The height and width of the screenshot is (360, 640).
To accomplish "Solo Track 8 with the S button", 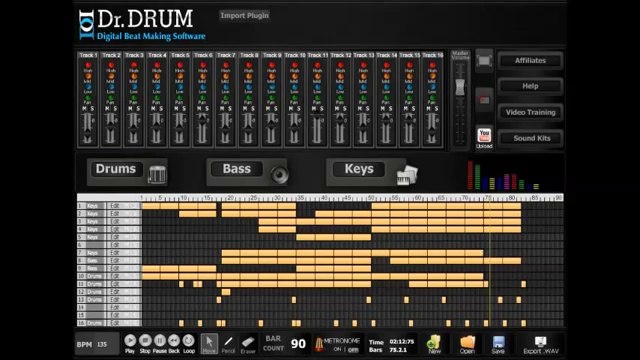I will coord(253,109).
